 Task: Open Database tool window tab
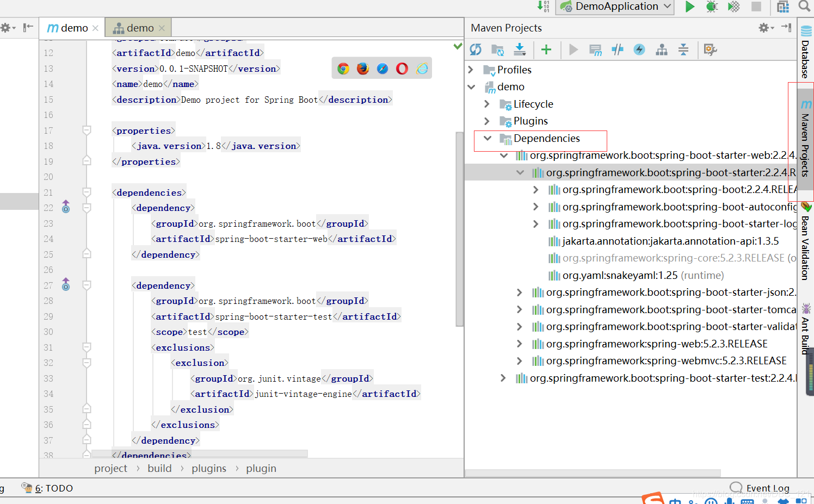[806, 52]
